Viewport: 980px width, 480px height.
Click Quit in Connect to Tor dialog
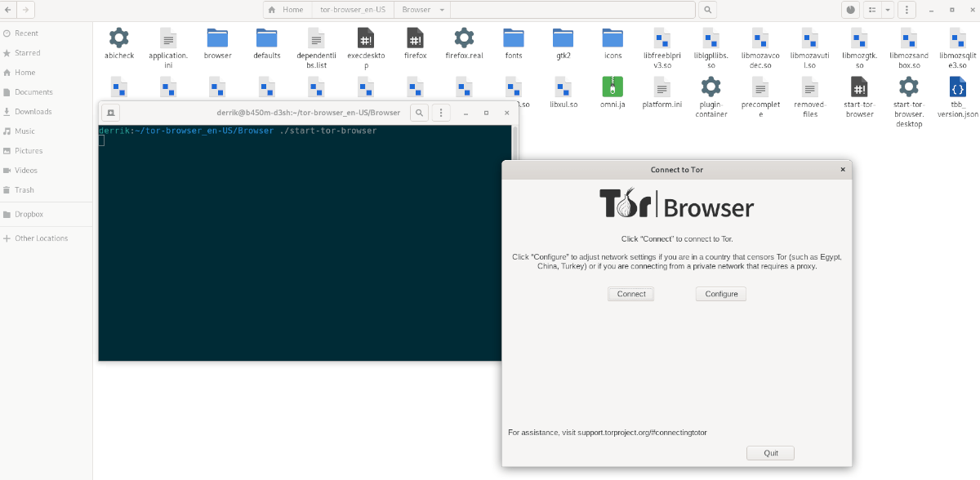coord(770,453)
